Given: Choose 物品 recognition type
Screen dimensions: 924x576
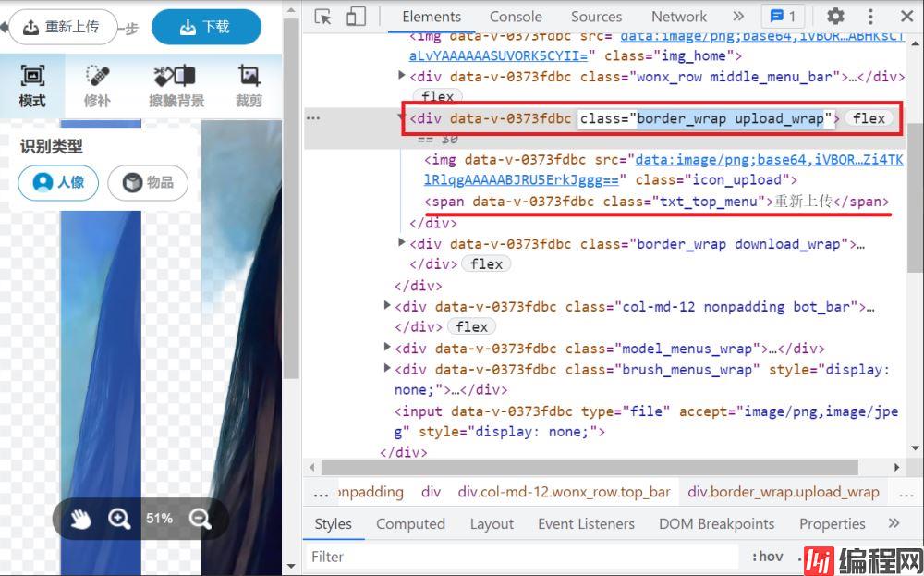Looking at the screenshot, I should [148, 183].
